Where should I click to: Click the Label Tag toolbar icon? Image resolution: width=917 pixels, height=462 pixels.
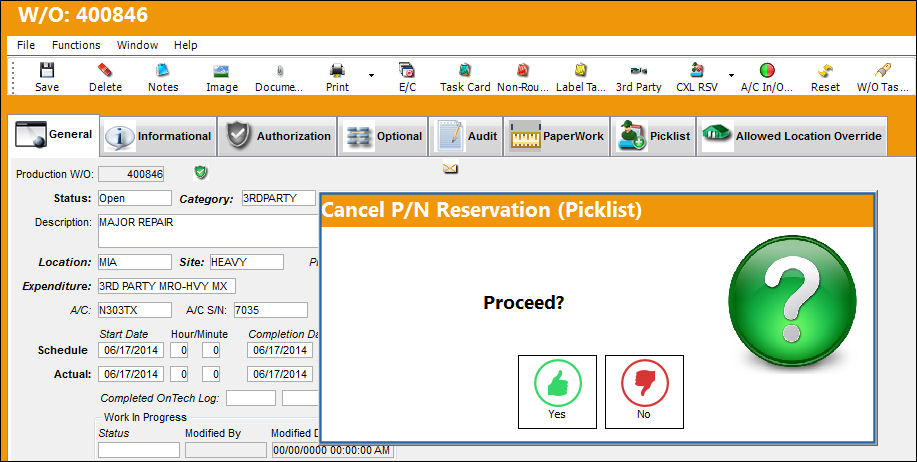(x=580, y=71)
